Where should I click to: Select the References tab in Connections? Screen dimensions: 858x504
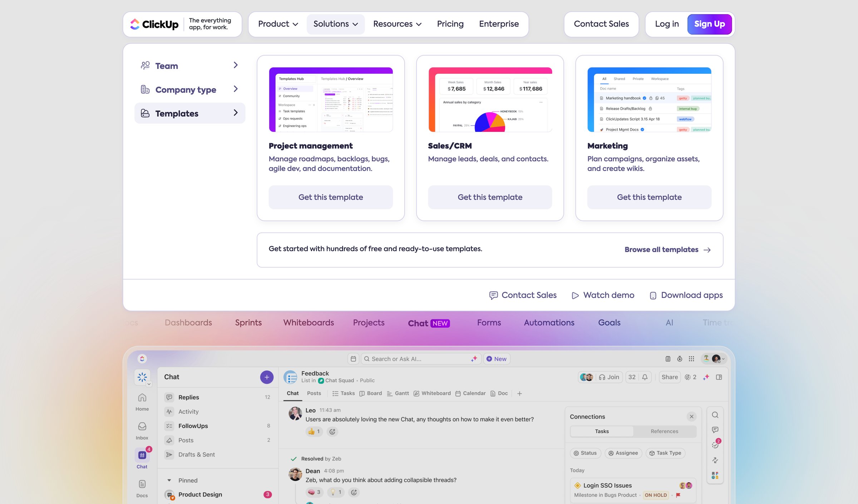coord(664,431)
